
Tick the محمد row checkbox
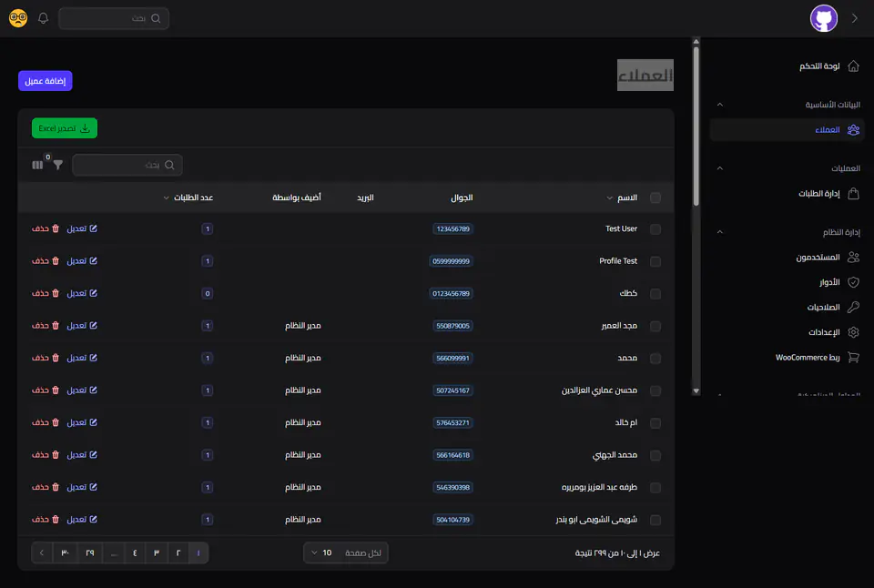655,359
